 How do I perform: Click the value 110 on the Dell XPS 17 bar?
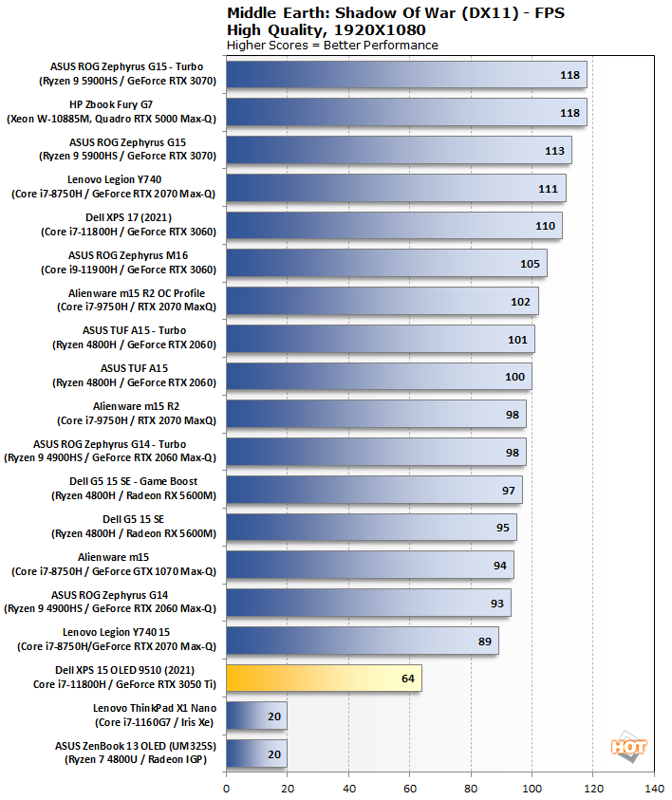coord(545,226)
